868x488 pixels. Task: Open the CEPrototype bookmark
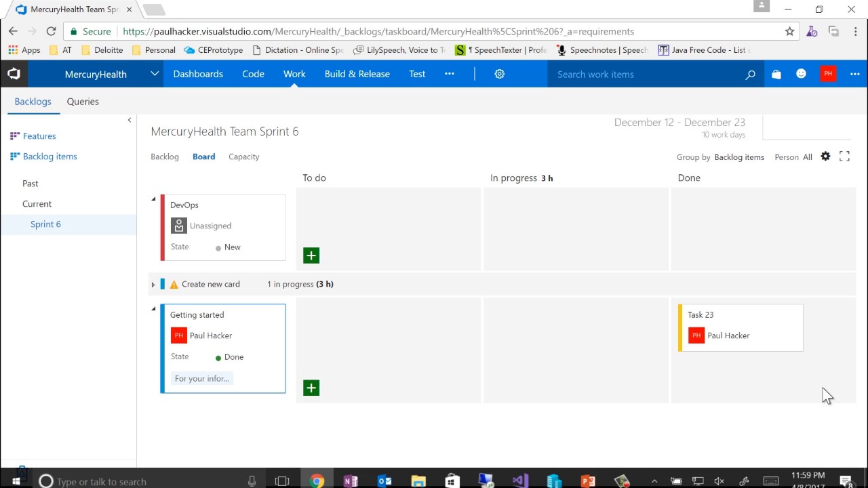214,50
